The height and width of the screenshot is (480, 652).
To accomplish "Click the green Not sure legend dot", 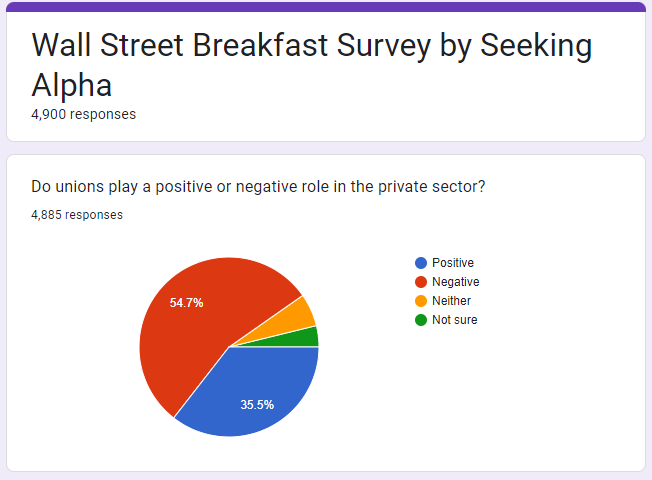I will point(421,320).
